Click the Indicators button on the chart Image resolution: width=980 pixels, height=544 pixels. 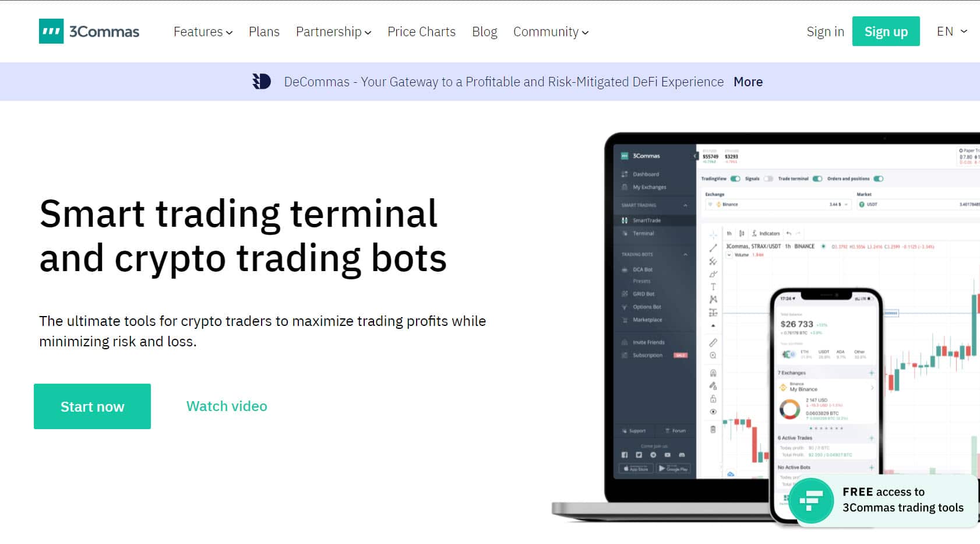(x=766, y=233)
